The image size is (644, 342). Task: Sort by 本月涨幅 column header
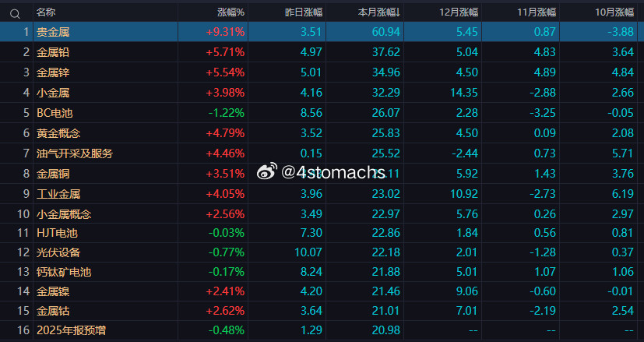point(379,12)
